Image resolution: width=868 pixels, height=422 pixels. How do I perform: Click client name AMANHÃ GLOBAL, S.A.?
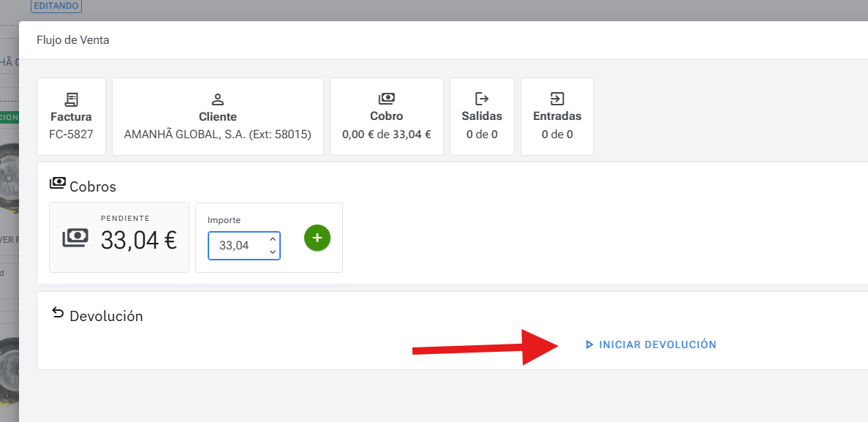tap(217, 135)
